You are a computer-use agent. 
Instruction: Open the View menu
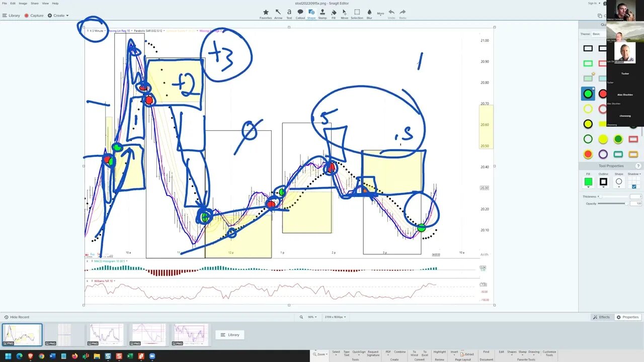(x=45, y=3)
